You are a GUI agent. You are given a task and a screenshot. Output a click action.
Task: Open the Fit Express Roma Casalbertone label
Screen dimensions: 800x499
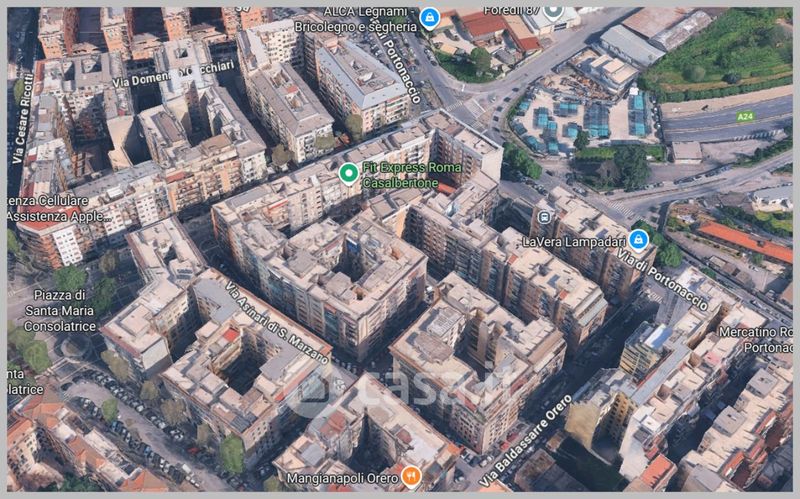coord(411,174)
